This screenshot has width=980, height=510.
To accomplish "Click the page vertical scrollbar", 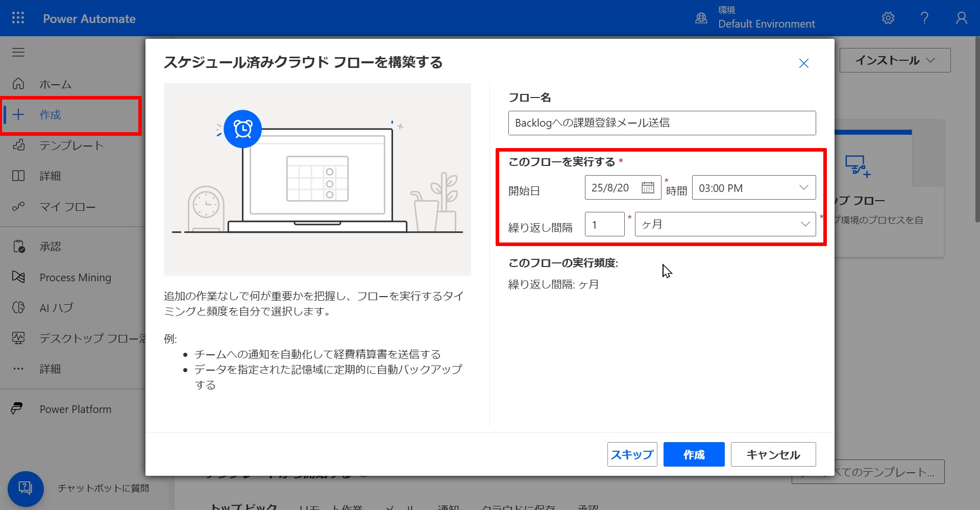I will click(x=977, y=130).
